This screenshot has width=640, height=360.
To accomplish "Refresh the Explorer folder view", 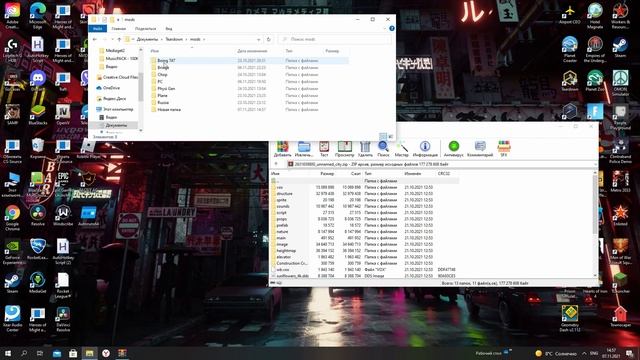I will pyautogui.click(x=269, y=39).
